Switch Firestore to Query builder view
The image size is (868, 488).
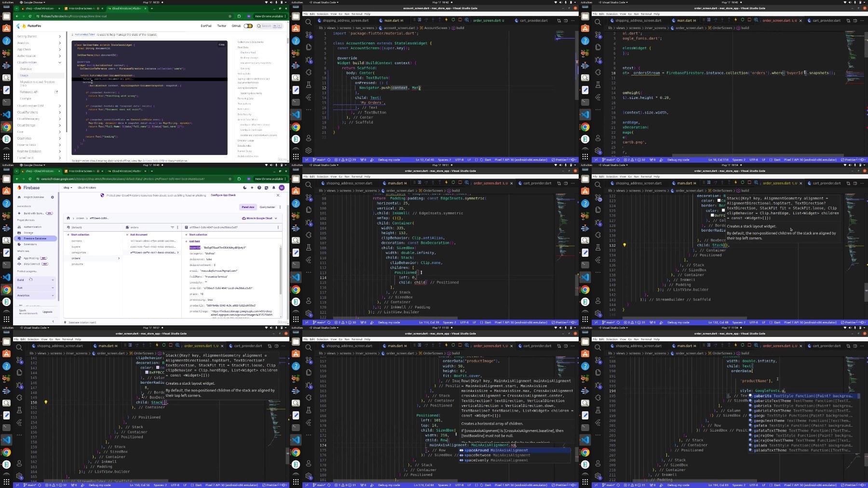point(267,207)
